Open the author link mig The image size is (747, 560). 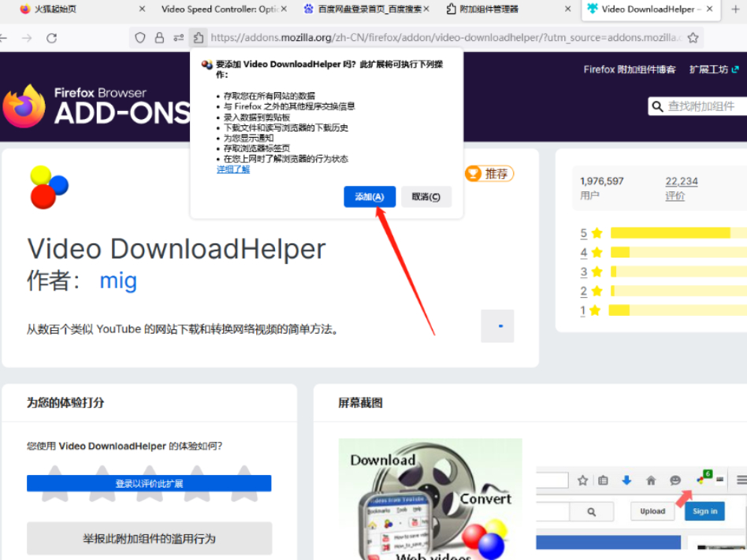pyautogui.click(x=118, y=280)
